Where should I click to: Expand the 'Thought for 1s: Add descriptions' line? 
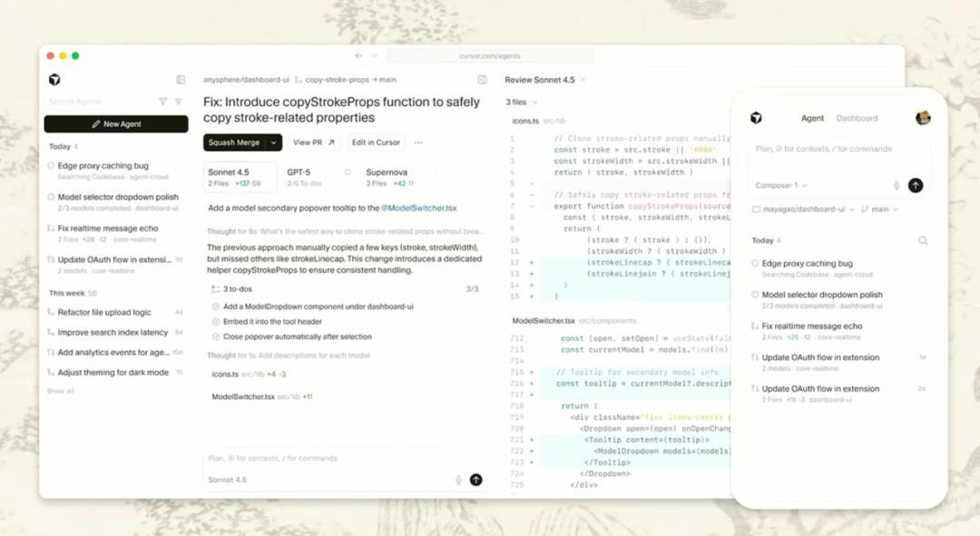tap(289, 356)
